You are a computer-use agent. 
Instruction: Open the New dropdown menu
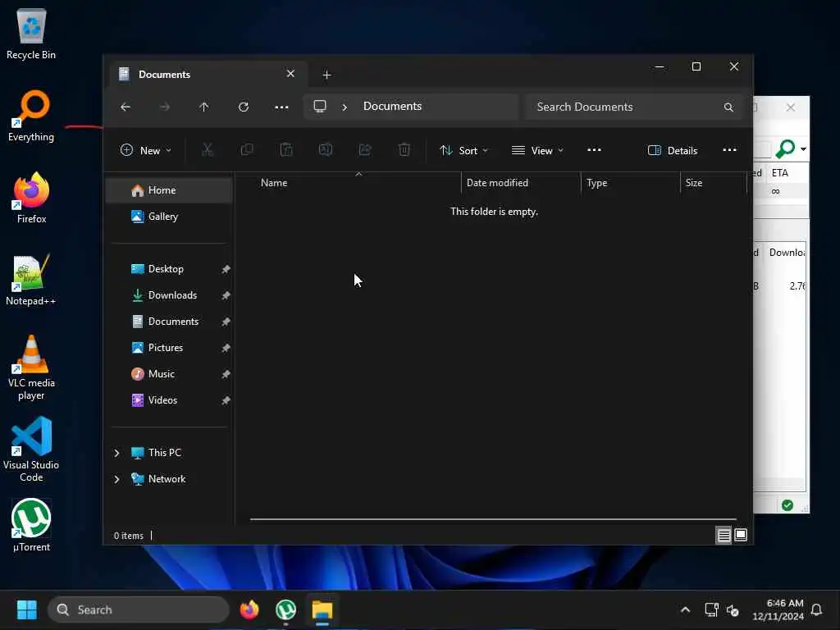tap(146, 151)
